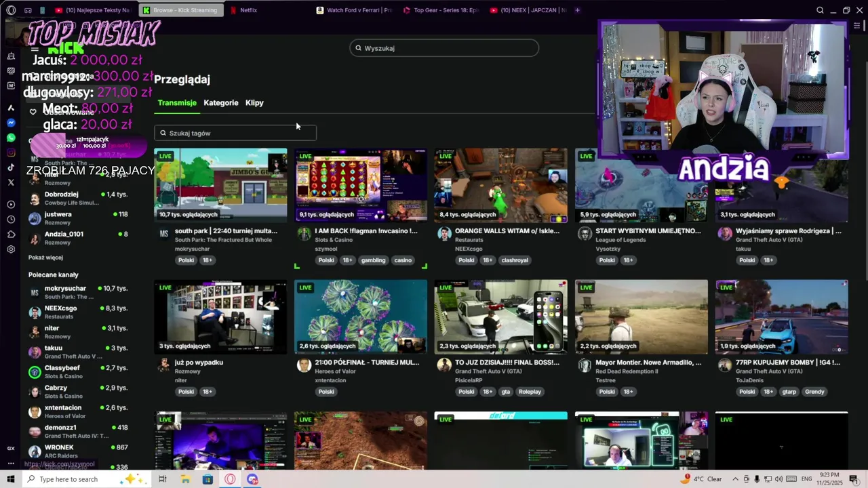The height and width of the screenshot is (488, 868).
Task: Switch to the Klipy tab
Action: pyautogui.click(x=254, y=103)
